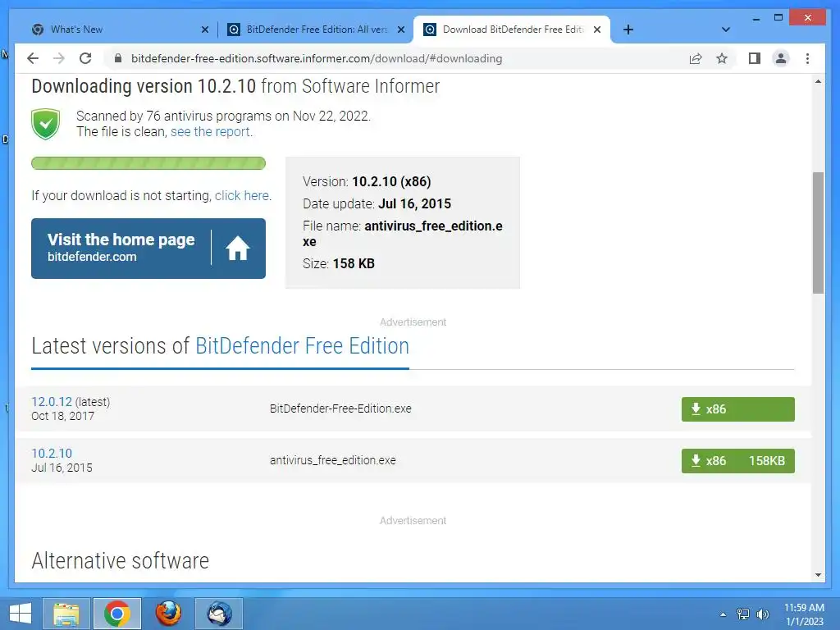Select the Download BitDefender Free Edition tab
The image size is (840, 630).
pos(514,30)
